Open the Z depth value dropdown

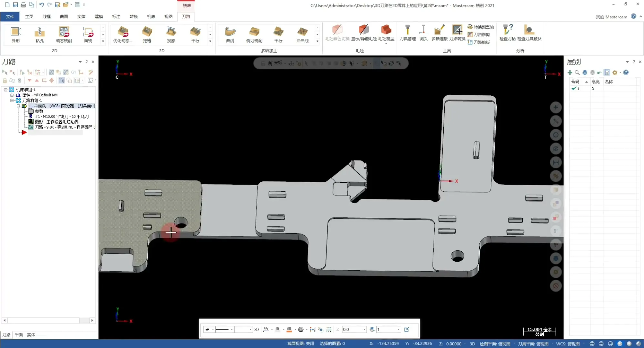364,329
